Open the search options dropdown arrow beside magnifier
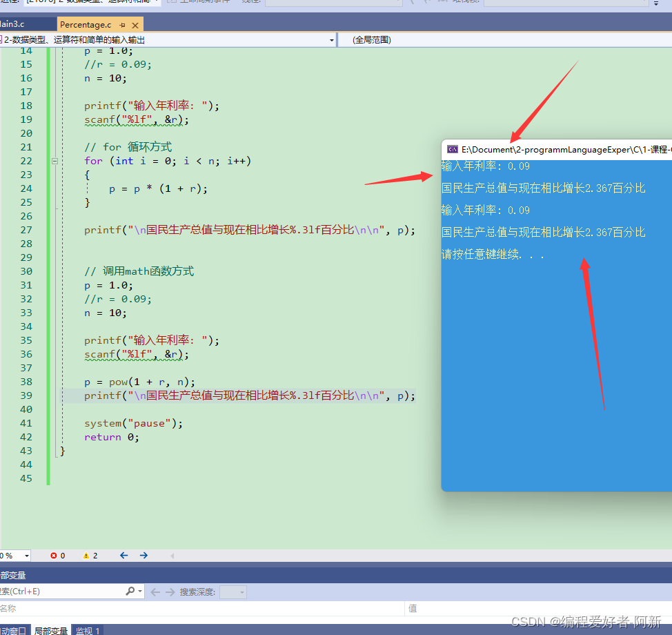Screen dimensions: 672x635 (x=140, y=592)
